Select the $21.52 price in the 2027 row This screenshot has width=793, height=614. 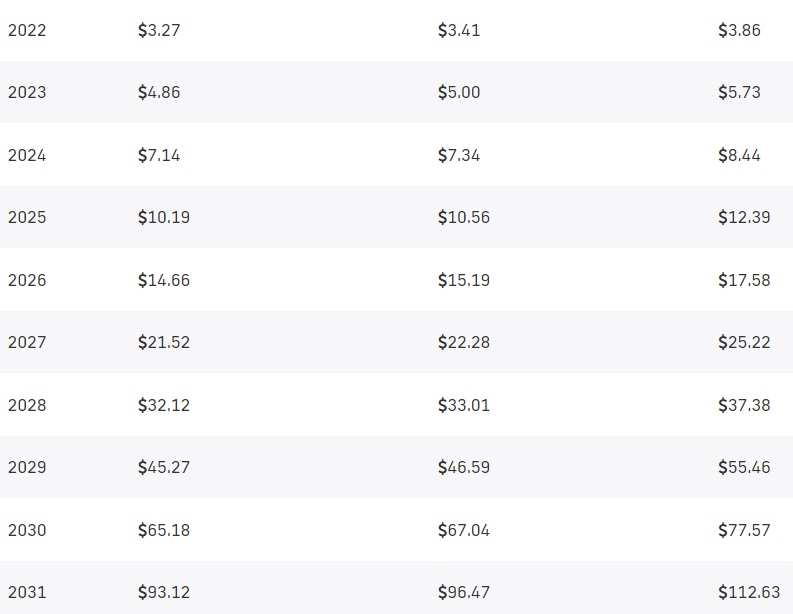(x=164, y=342)
